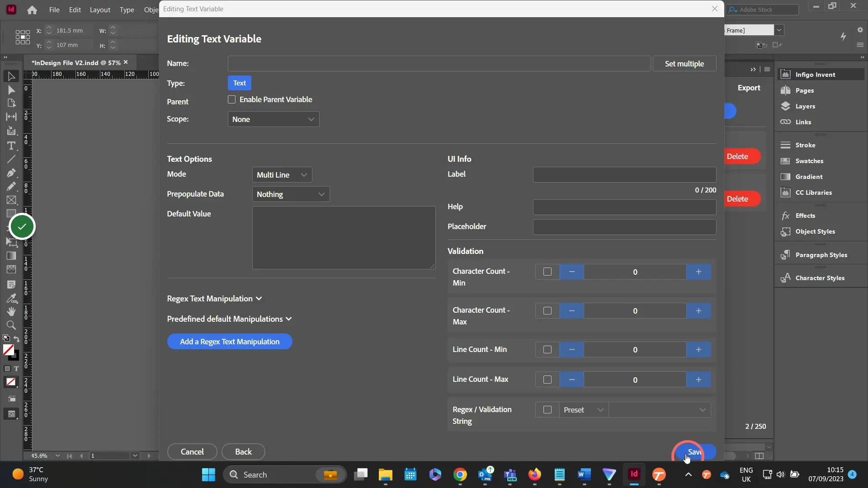Open the regex Preset dropdown
868x488 pixels.
pos(584,410)
